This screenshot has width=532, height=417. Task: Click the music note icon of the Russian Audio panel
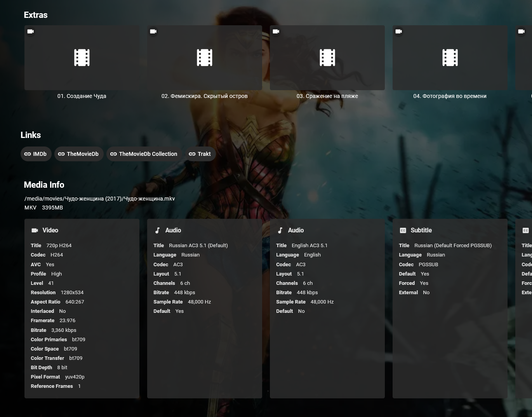point(157,230)
